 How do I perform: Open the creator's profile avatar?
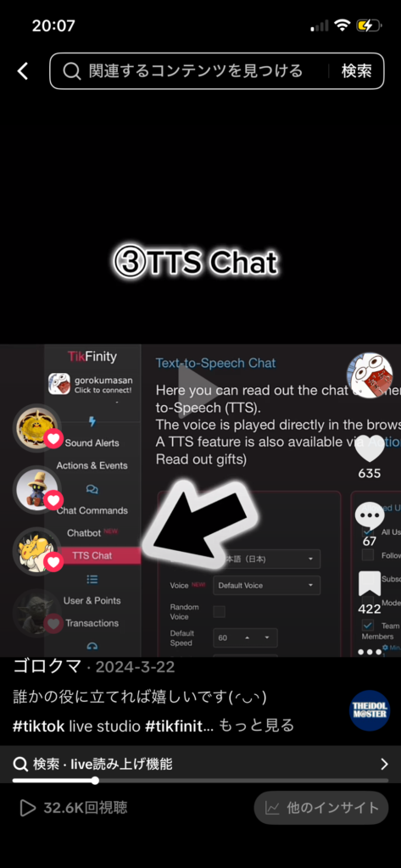click(370, 376)
